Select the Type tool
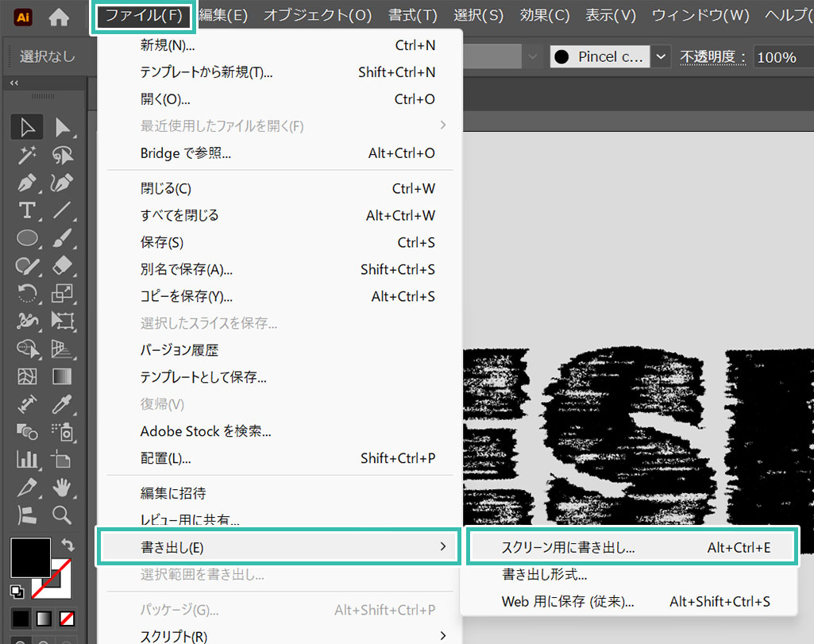Screen dimensions: 814x644 [x=27, y=210]
